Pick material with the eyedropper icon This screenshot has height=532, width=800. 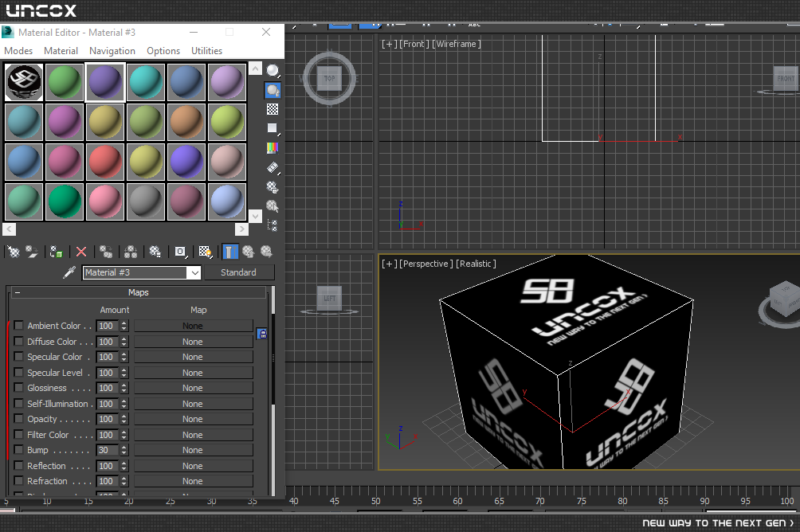[x=69, y=272]
